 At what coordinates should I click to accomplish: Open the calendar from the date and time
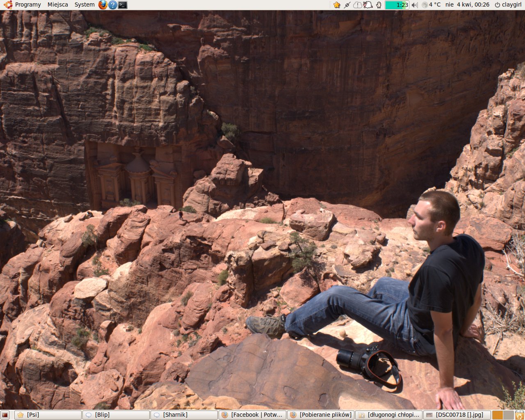(467, 5)
